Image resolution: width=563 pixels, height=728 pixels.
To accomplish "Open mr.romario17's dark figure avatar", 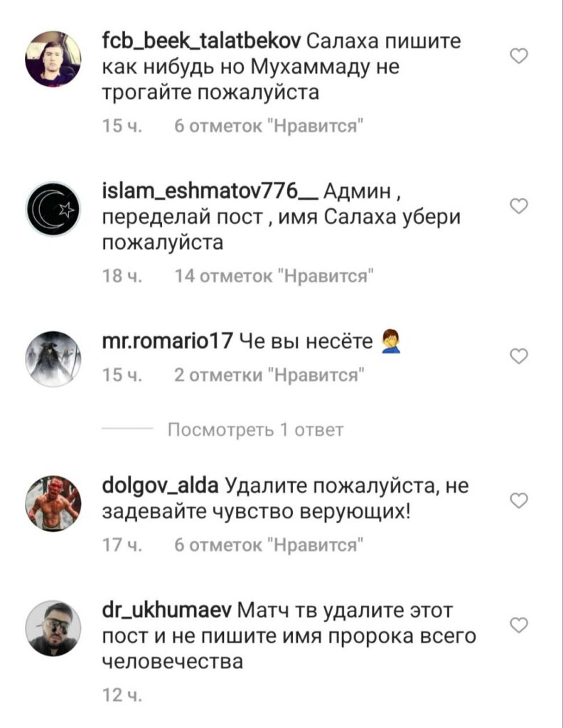I will tap(53, 359).
